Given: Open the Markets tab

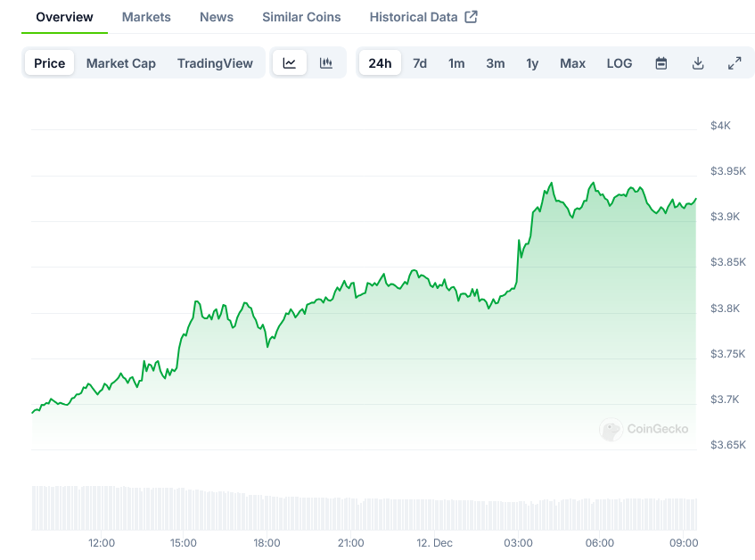Looking at the screenshot, I should click(146, 17).
